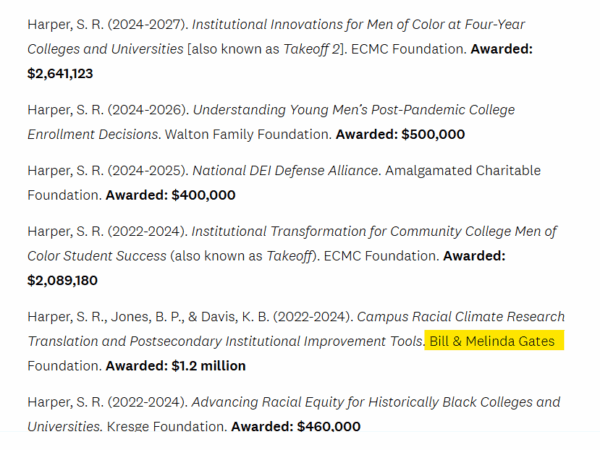Click the Harper, S. R. (2024-2027) citation start
The image size is (600, 450).
(x=108, y=24)
